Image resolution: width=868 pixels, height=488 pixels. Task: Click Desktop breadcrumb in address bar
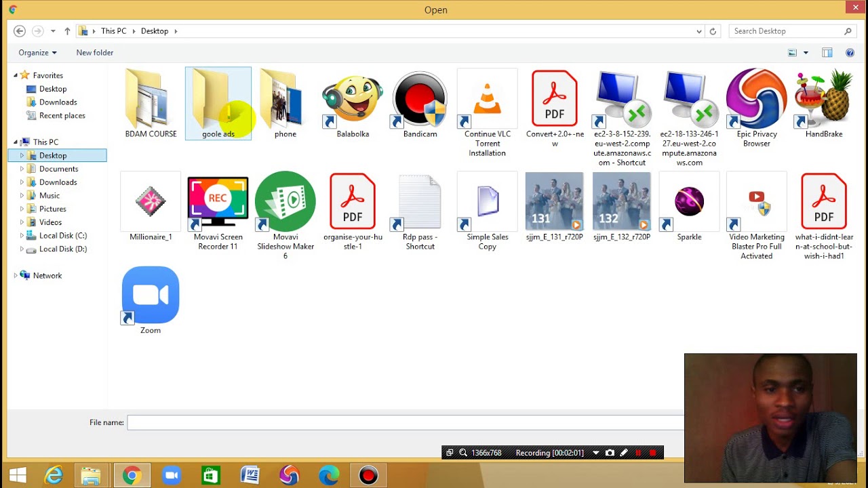[x=155, y=31]
